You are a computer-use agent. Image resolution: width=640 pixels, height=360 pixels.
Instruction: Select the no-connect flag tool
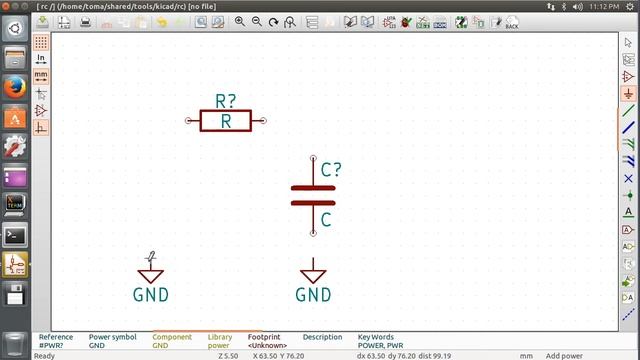[628, 178]
